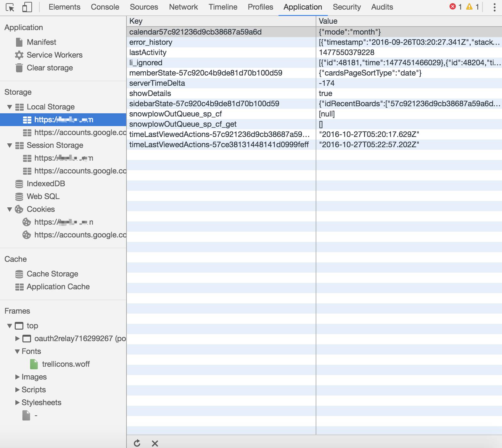Click the accounts.google.com cookie icon

click(x=27, y=235)
